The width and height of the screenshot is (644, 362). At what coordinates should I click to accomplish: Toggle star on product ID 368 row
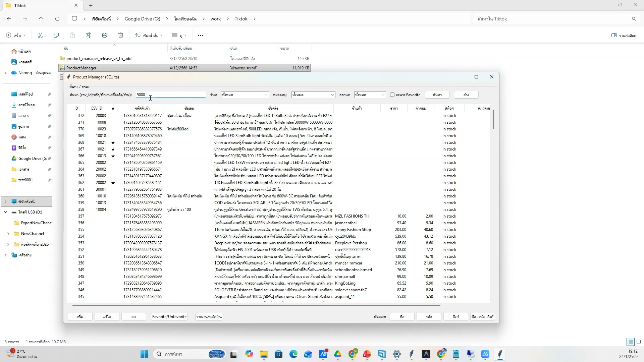tap(113, 142)
